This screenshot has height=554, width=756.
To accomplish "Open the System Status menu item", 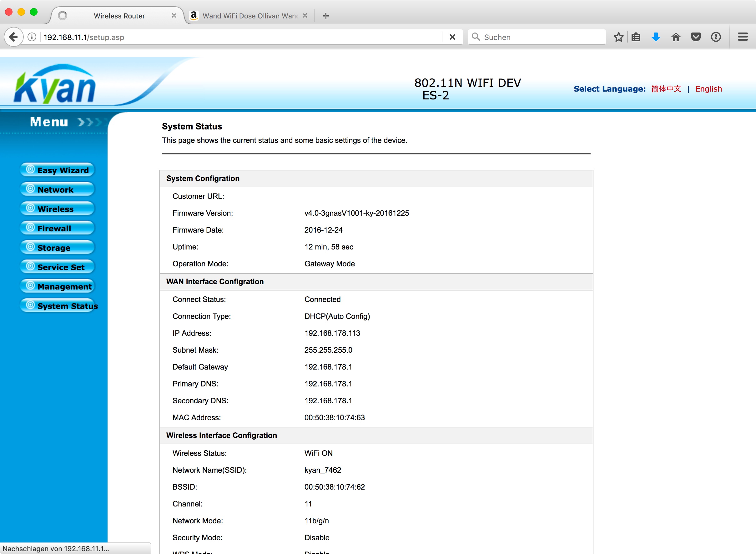I will point(59,306).
